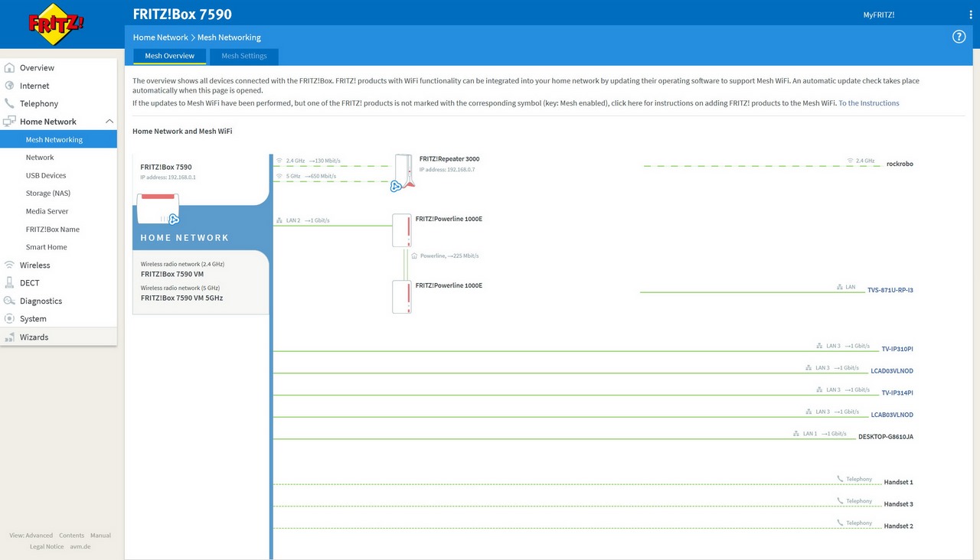Select Mesh Networking in sidebar
The width and height of the screenshot is (980, 560).
pyautogui.click(x=58, y=139)
